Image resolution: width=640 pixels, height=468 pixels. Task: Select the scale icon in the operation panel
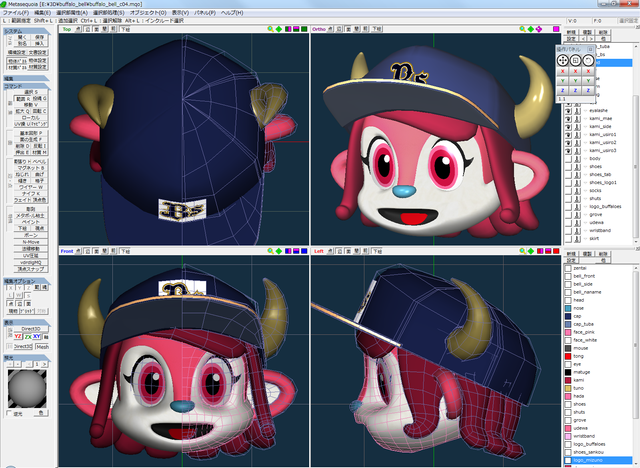(575, 60)
